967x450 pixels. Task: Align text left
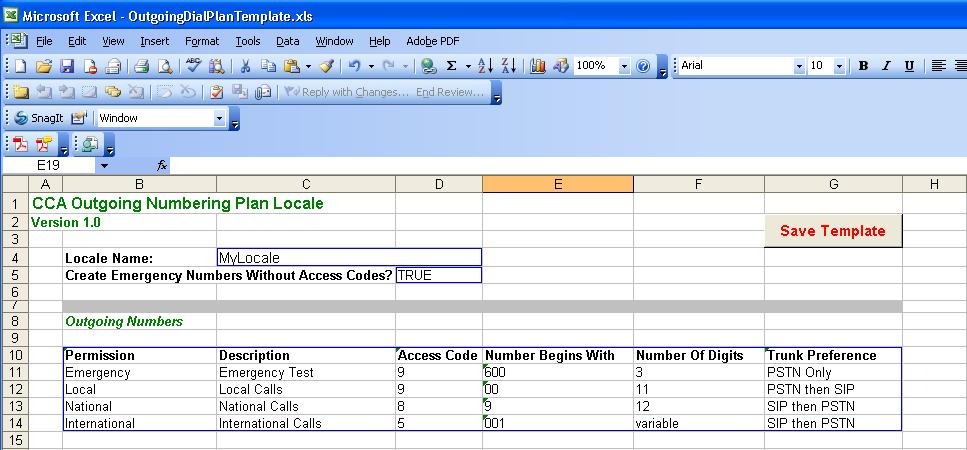coord(938,66)
